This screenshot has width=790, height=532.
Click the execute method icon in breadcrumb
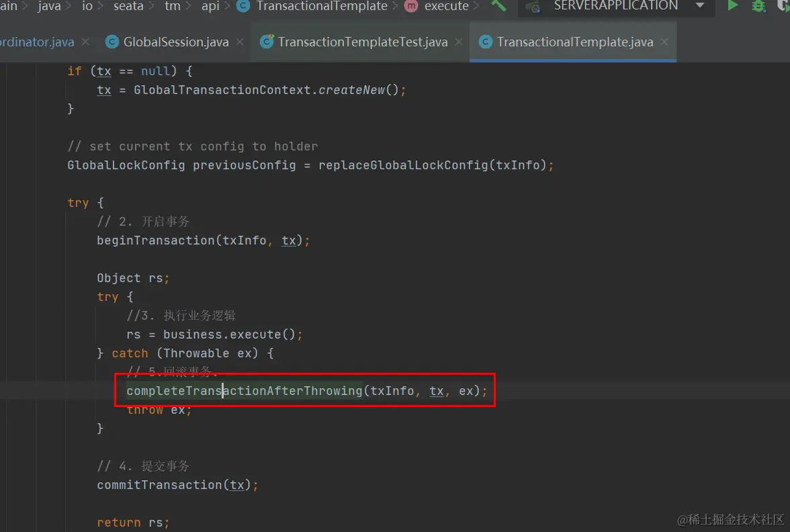click(411, 6)
